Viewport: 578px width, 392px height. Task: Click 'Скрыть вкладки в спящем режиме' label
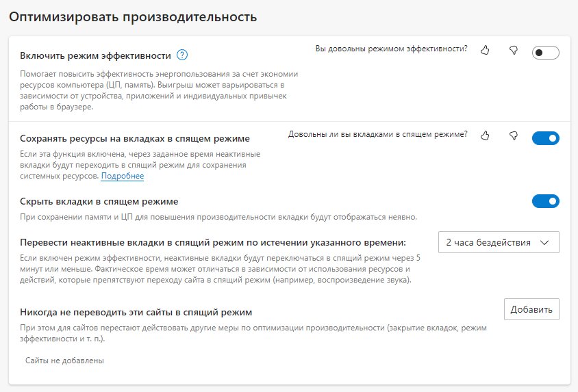pyautogui.click(x=99, y=202)
